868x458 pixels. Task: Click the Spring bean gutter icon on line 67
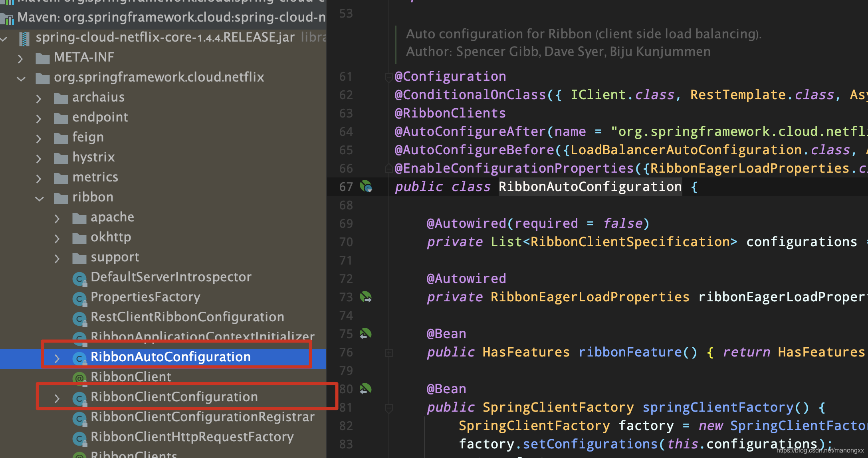pyautogui.click(x=366, y=186)
